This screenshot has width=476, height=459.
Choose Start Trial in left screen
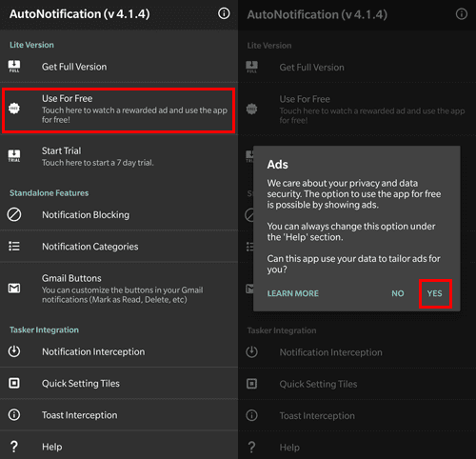tap(119, 156)
